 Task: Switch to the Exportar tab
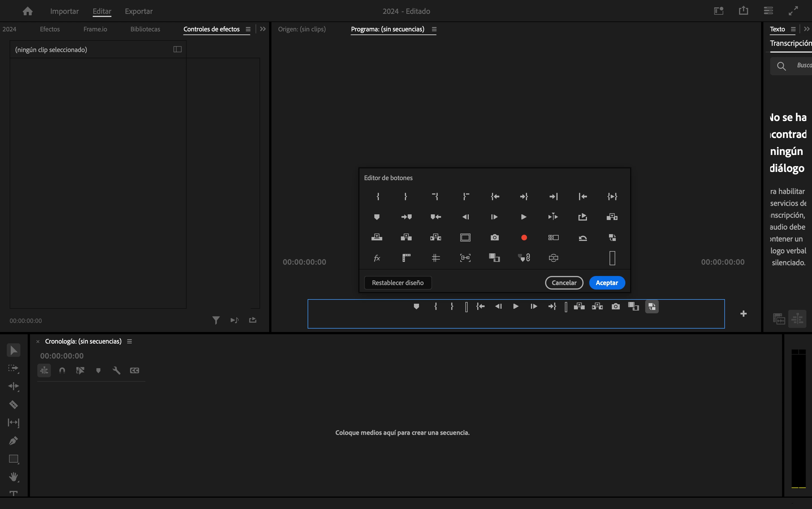(139, 11)
